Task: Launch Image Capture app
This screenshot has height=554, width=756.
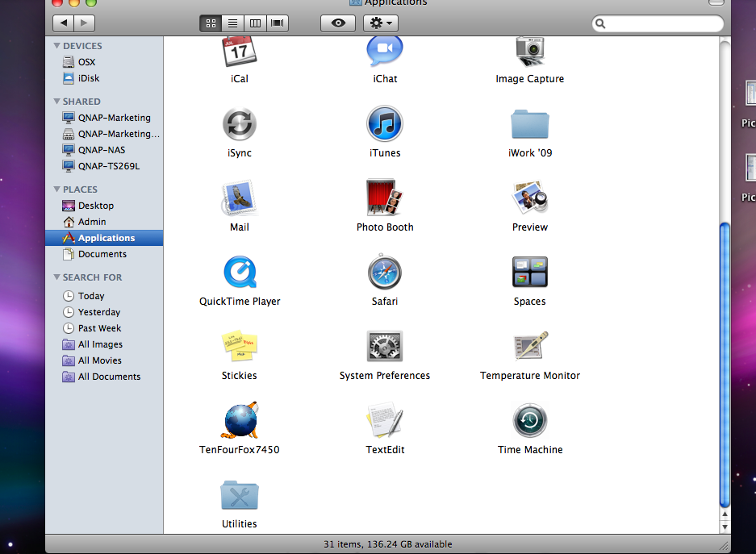Action: click(x=530, y=51)
